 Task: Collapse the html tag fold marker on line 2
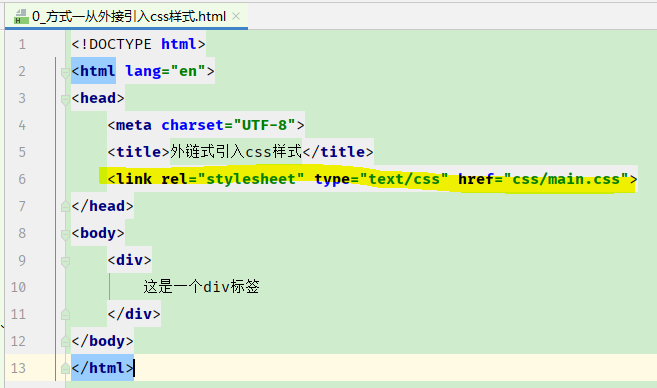[x=65, y=72]
